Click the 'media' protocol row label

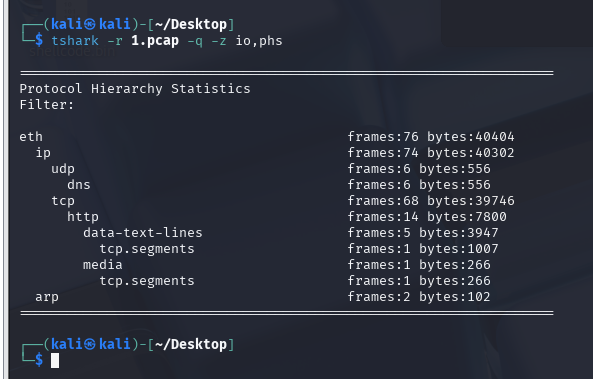[x=102, y=265]
